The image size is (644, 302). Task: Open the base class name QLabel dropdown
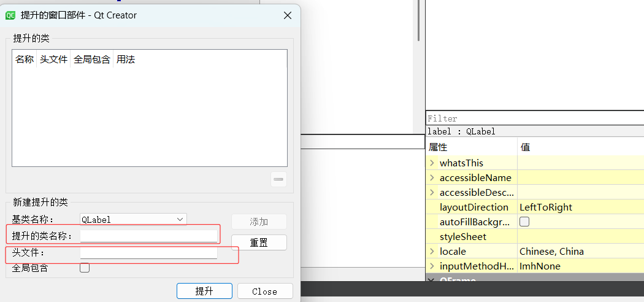pos(133,219)
